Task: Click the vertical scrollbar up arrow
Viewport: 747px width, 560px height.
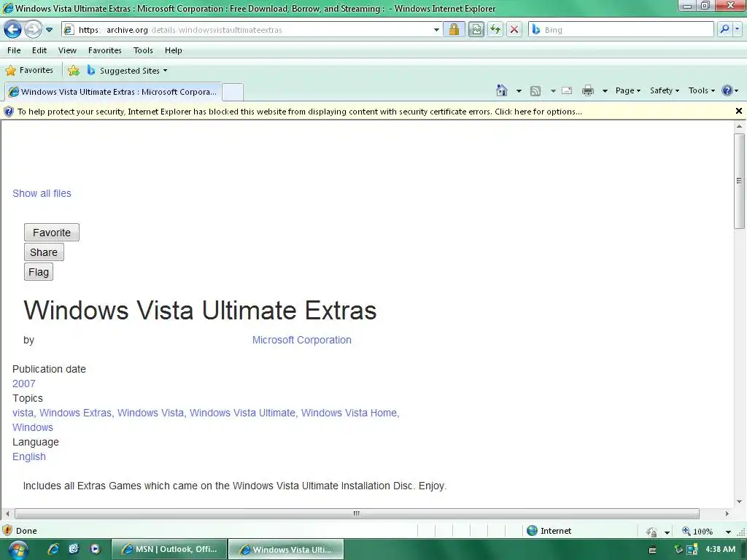Action: click(x=740, y=127)
